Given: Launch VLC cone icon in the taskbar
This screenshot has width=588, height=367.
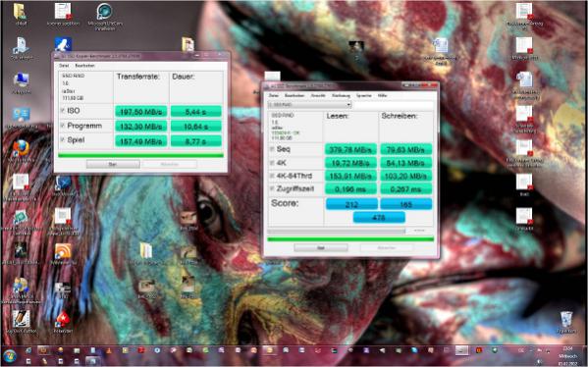Looking at the screenshot, I should tap(109, 351).
